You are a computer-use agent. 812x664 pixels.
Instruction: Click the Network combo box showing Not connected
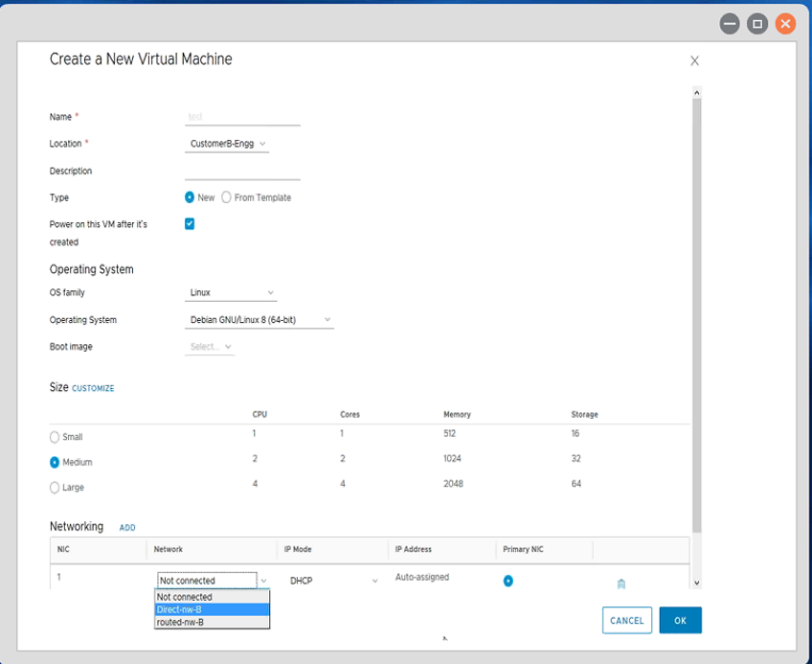[x=213, y=581]
